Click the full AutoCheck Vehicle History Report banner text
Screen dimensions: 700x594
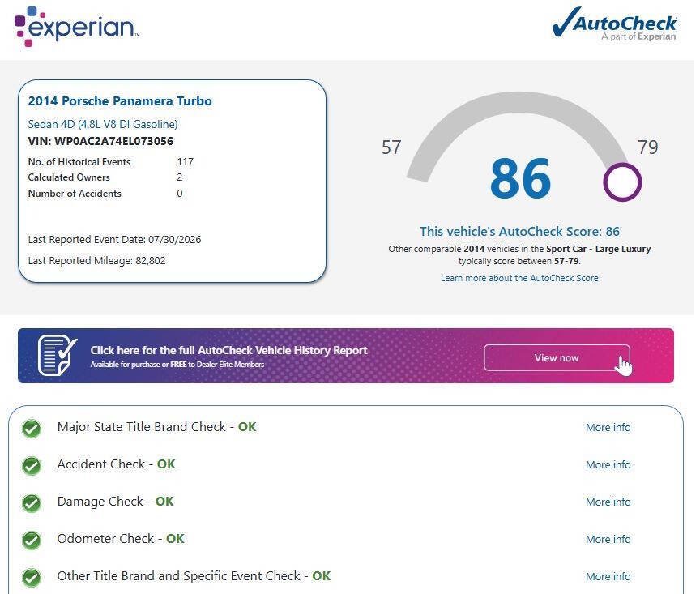[x=228, y=350]
